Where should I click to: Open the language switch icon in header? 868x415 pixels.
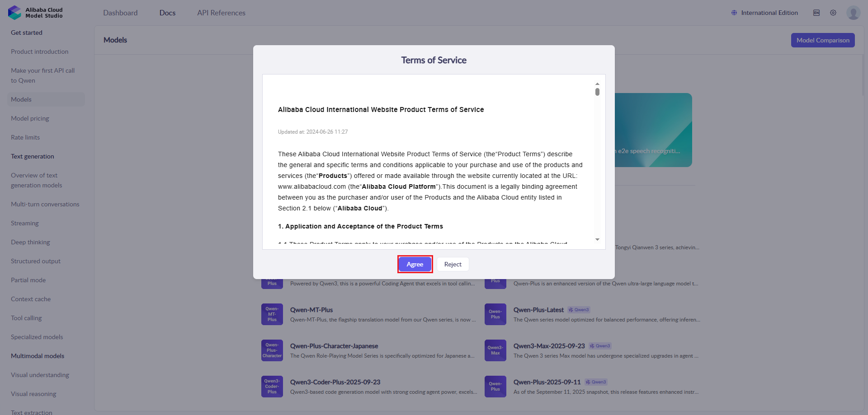pos(816,13)
